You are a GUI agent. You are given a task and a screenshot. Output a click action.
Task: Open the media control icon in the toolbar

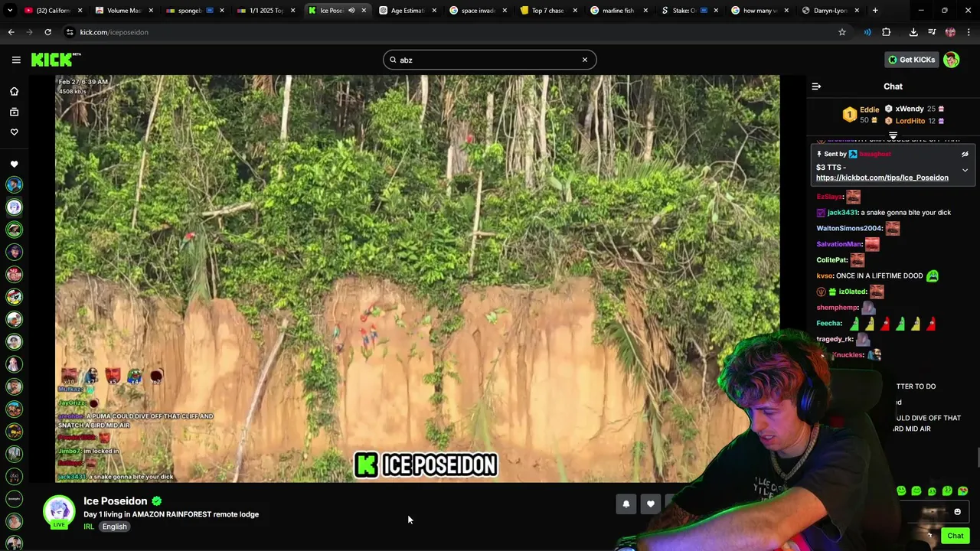pos(932,32)
